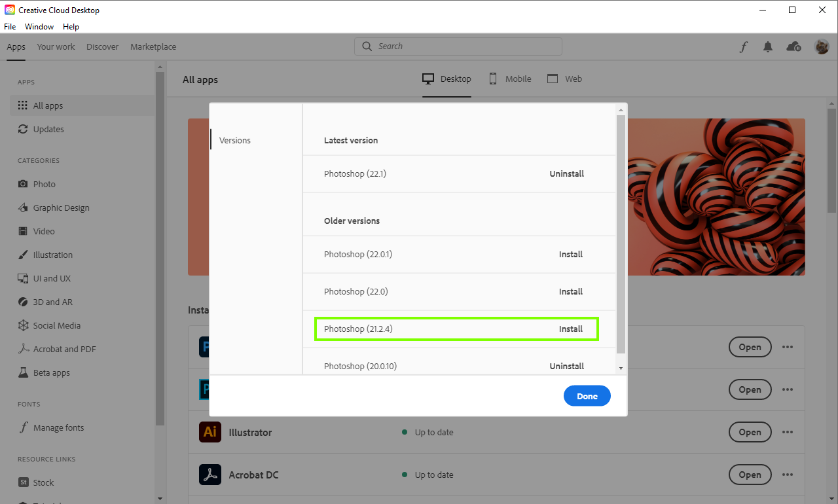Image resolution: width=838 pixels, height=504 pixels.
Task: Open cloud sync status icon
Action: tap(793, 46)
